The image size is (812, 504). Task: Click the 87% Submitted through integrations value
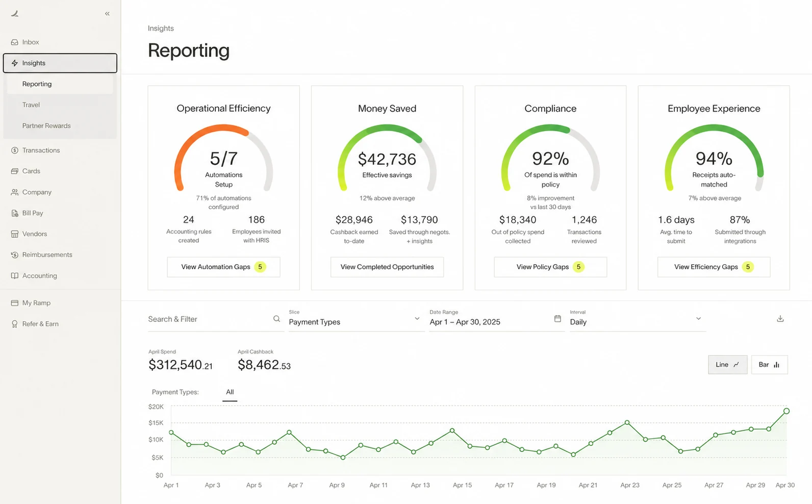(740, 220)
